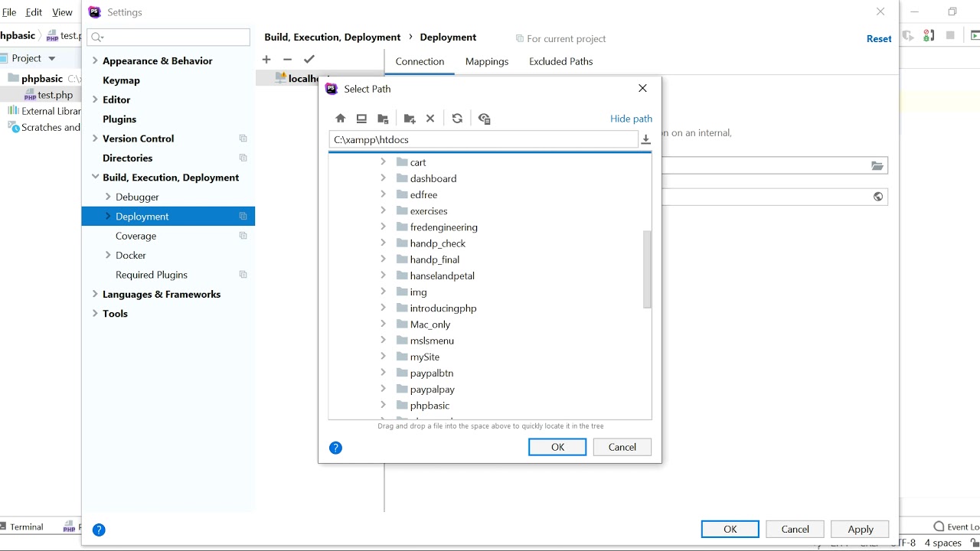Open Plugins settings page
Screen dimensions: 980x551
(119, 119)
